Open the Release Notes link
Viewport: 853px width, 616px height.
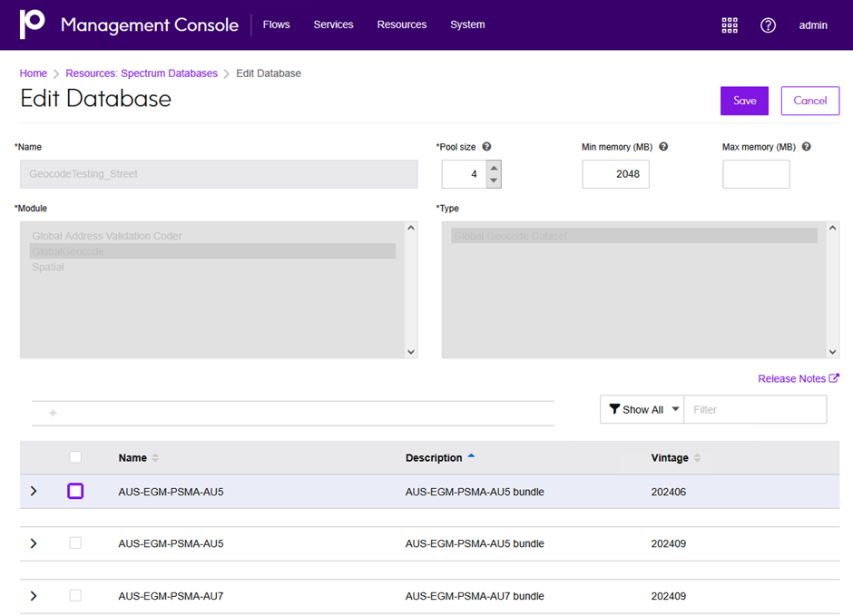[798, 378]
